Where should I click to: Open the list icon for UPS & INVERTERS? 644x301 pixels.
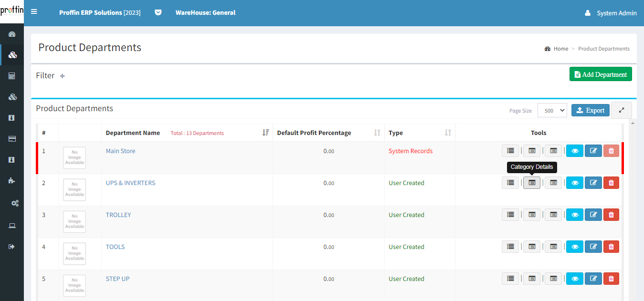coord(510,183)
